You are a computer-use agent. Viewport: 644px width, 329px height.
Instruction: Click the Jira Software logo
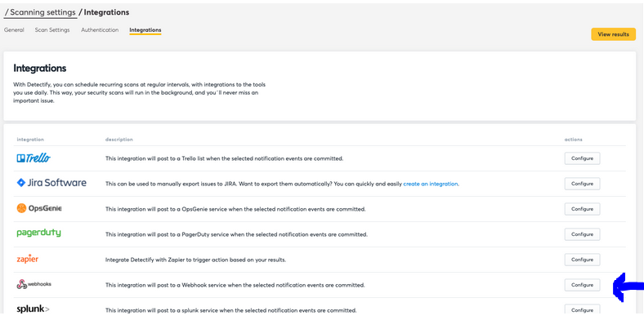[51, 183]
